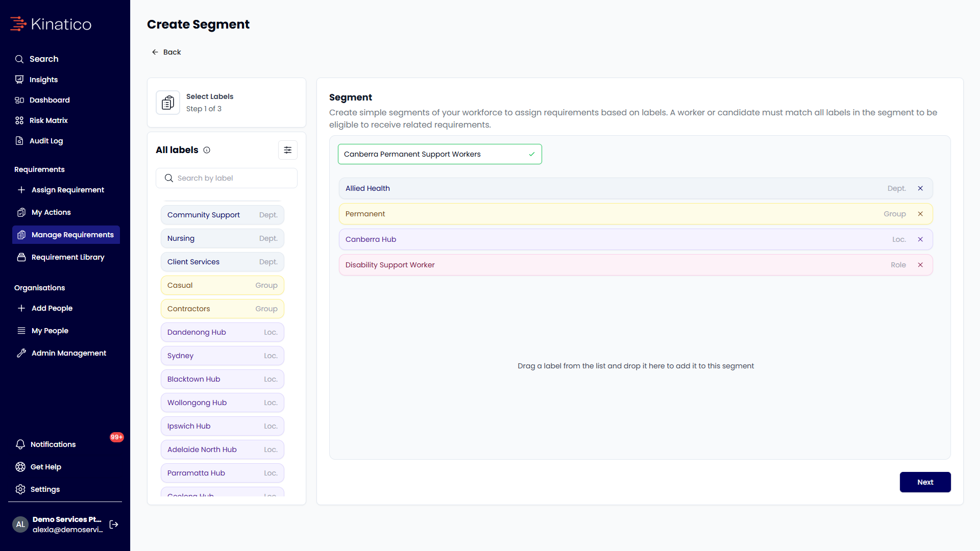This screenshot has height=551, width=980.
Task: Focus the Search by label field
Action: pyautogui.click(x=227, y=178)
